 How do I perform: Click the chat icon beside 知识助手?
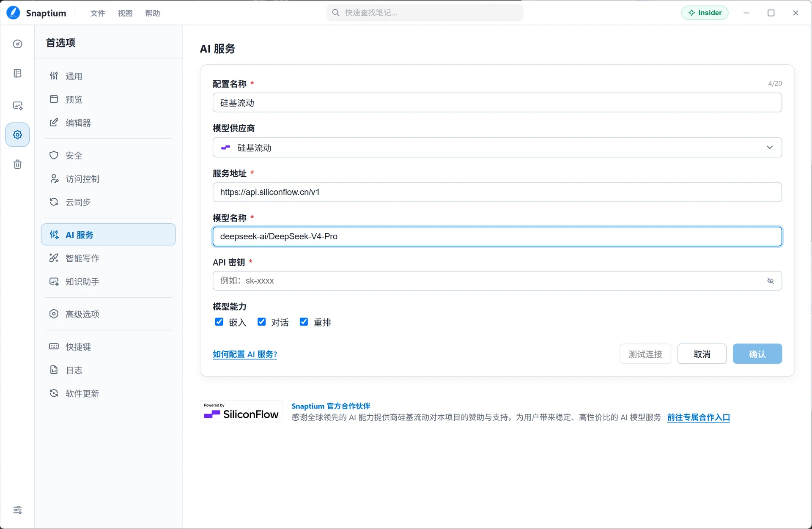(54, 281)
